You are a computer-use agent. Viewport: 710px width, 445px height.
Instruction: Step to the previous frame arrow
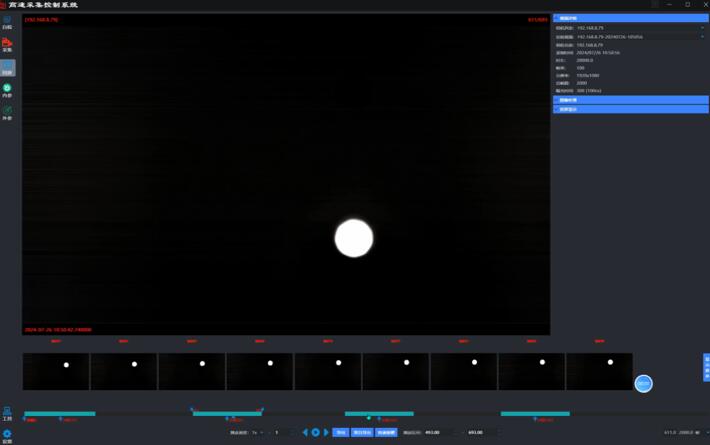pos(305,432)
